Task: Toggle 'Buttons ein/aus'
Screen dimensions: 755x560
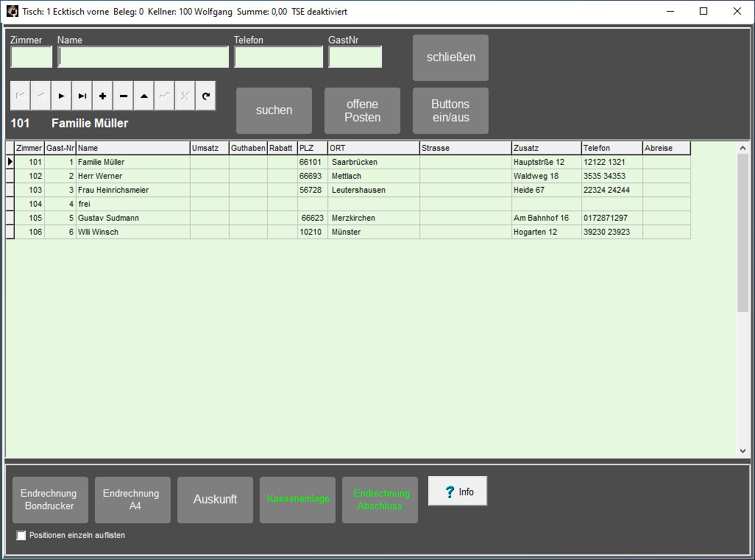Action: pos(450,110)
